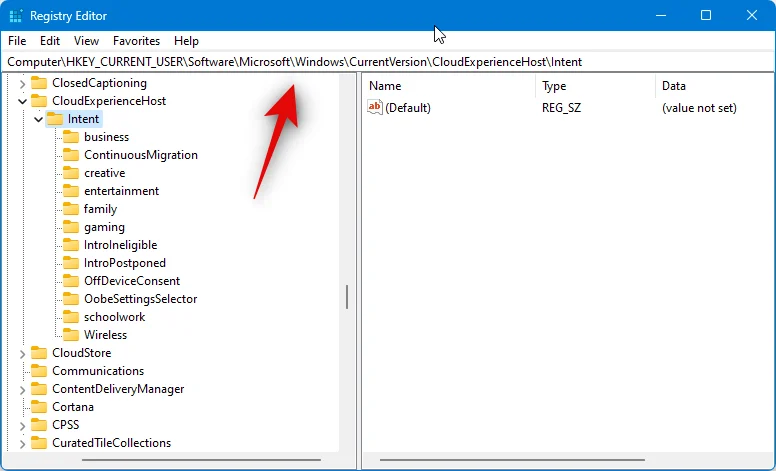Click the IntroIneligible folder icon

[x=71, y=245]
